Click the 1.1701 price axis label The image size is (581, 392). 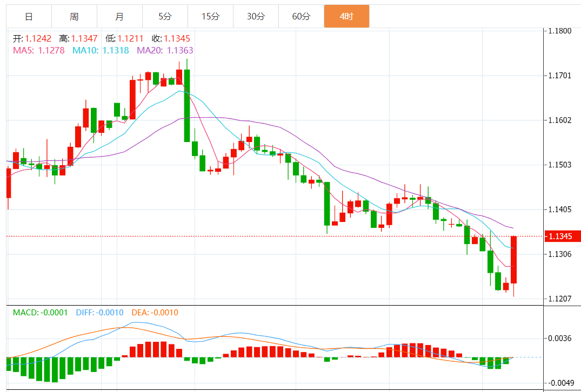click(560, 76)
